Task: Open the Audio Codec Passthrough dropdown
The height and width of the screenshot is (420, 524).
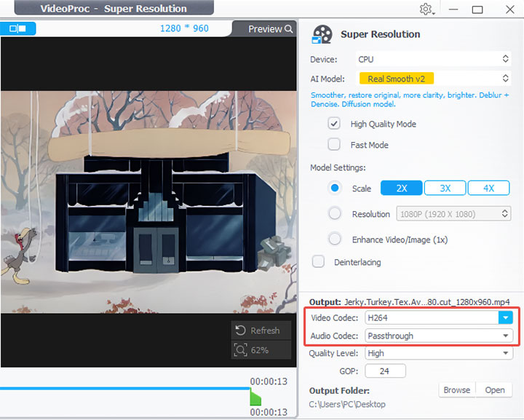Action: (x=439, y=336)
